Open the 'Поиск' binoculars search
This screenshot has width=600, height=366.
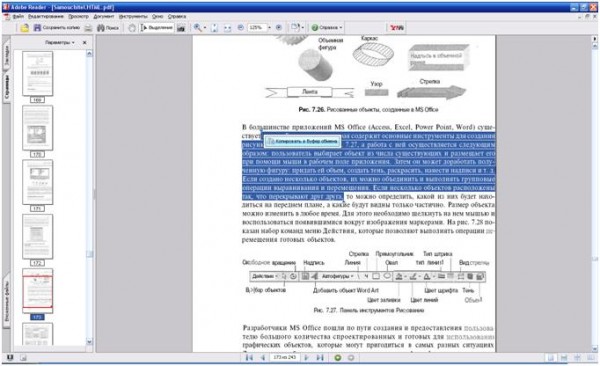point(108,28)
